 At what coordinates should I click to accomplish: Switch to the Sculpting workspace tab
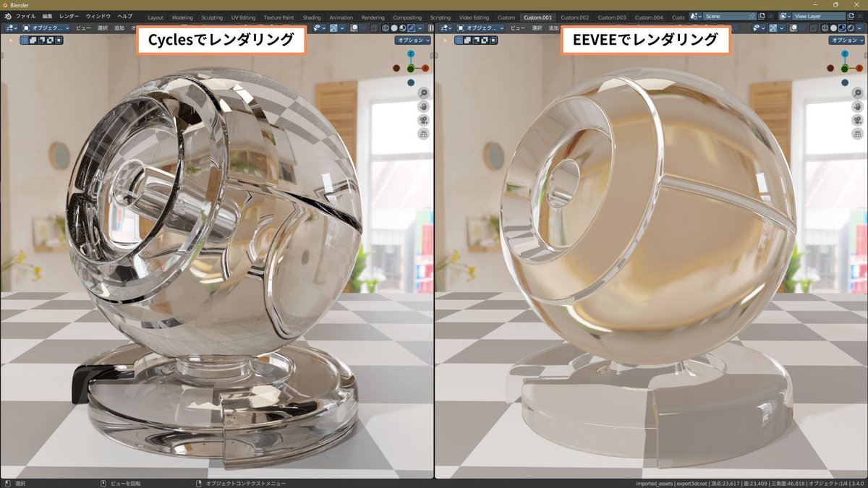(x=212, y=17)
